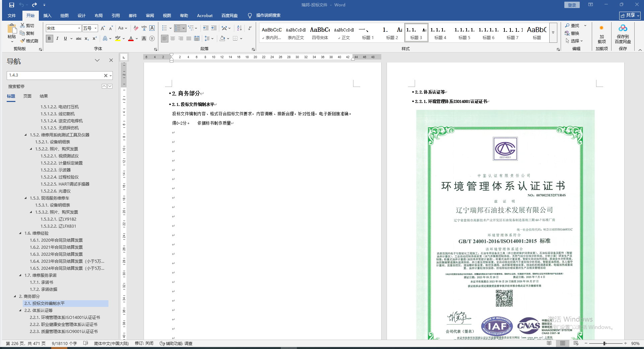Show 页面 tab in navigation pane
The image size is (644, 349).
coord(27,96)
